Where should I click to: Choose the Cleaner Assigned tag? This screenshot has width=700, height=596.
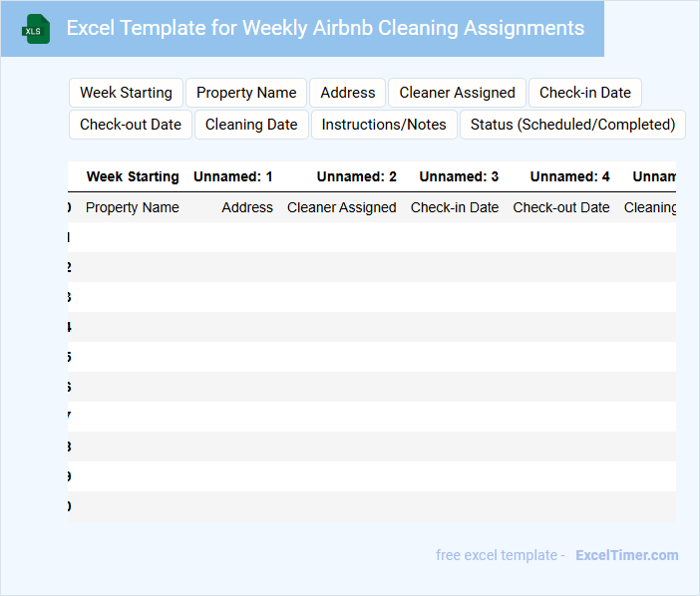[457, 93]
